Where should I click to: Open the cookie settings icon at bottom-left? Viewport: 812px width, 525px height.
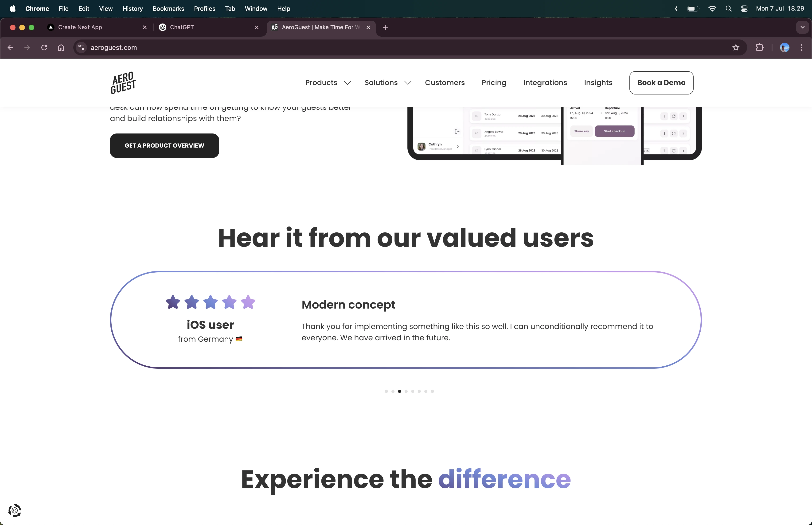pos(15,510)
